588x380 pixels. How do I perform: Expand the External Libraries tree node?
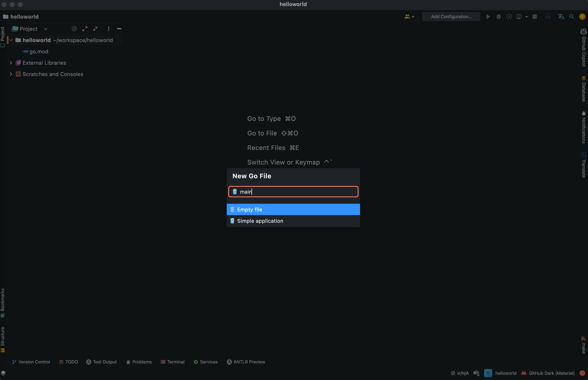click(x=11, y=63)
